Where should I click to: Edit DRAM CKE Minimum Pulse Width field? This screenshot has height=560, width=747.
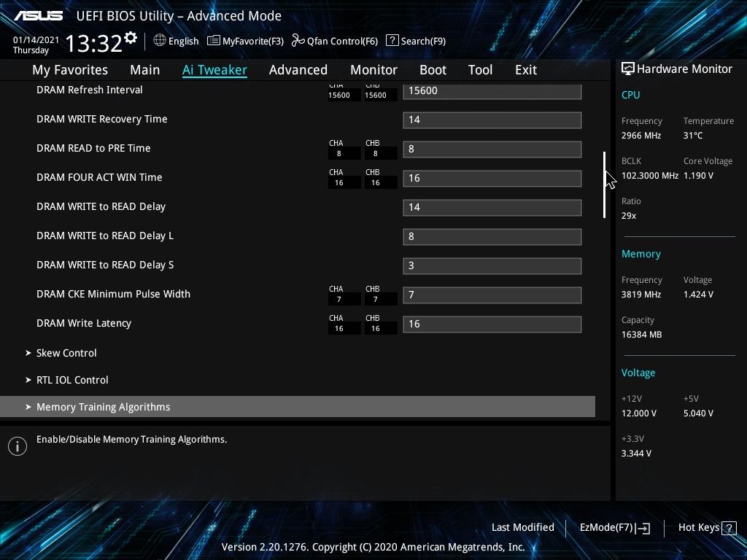[x=492, y=295]
